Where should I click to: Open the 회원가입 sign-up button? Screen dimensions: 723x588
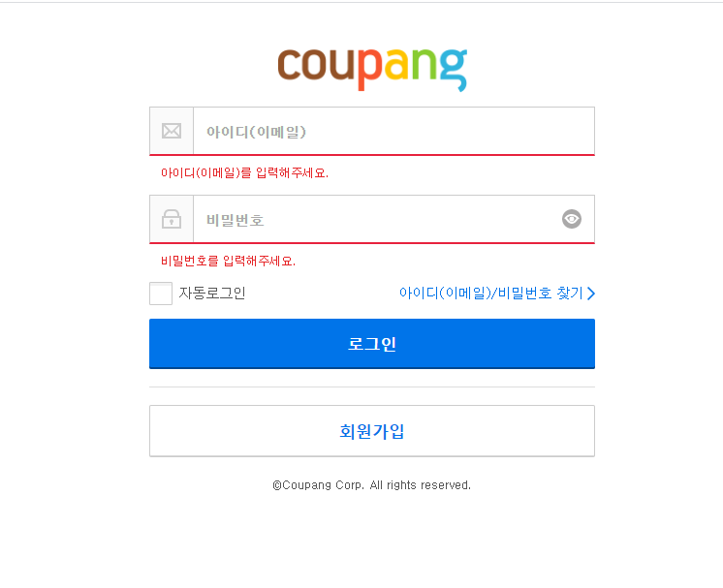click(x=372, y=431)
